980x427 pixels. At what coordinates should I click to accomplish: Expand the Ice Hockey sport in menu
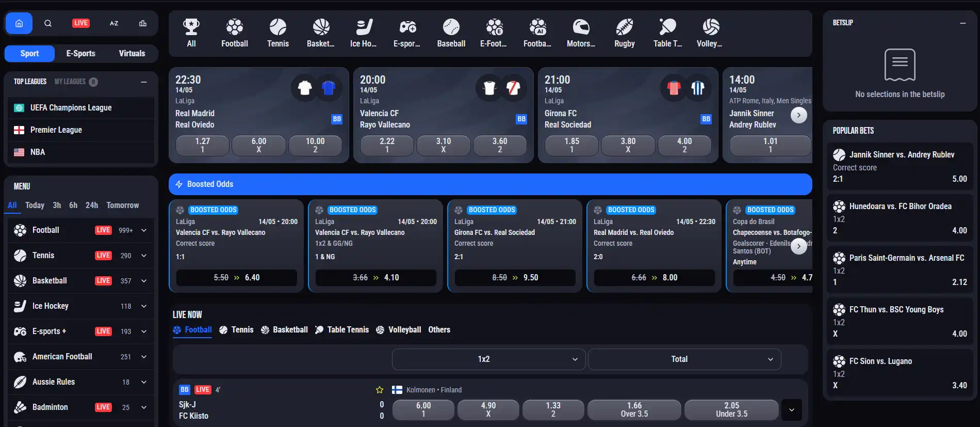pyautogui.click(x=144, y=306)
